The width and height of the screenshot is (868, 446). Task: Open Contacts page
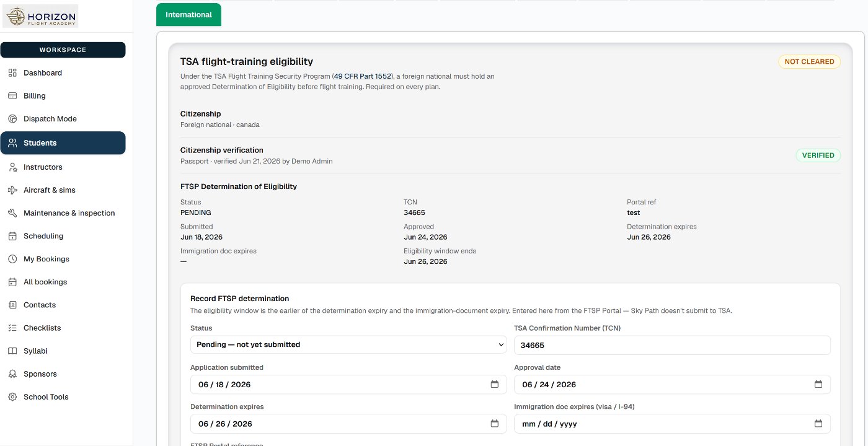(x=63, y=305)
